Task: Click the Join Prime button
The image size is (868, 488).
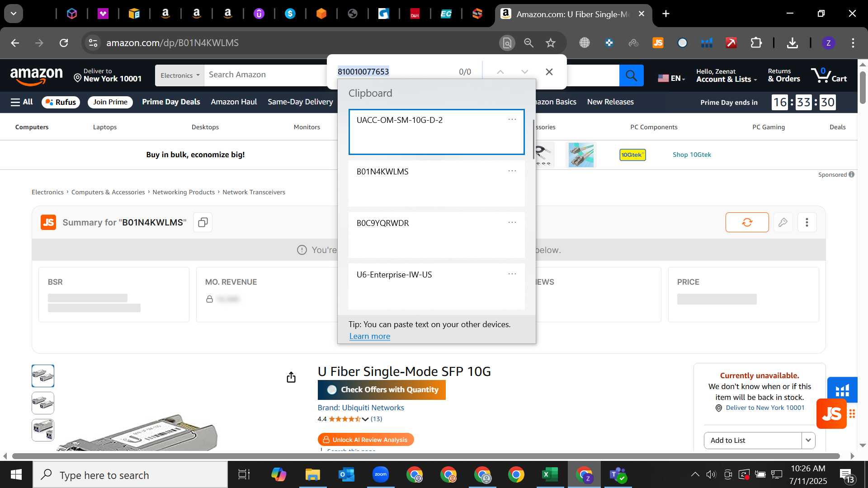Action: 110,102
